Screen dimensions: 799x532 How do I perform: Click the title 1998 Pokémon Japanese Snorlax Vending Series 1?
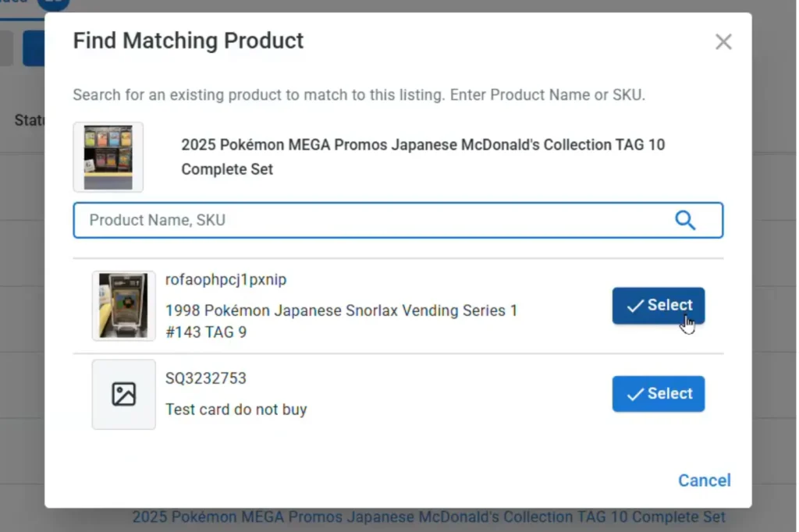tap(342, 321)
